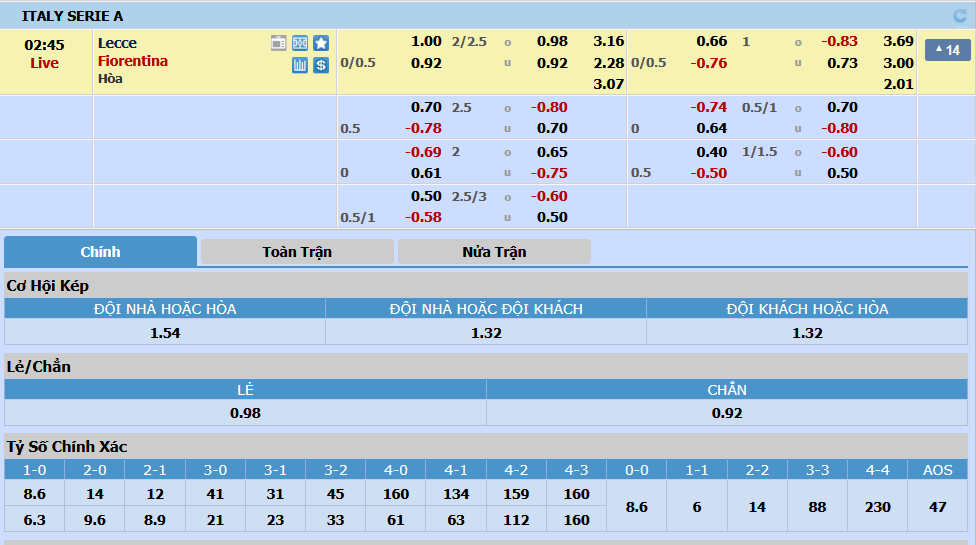Pick Đội Nhà Hoặc Hòa odds 1.54
The image size is (976, 545).
click(x=165, y=333)
